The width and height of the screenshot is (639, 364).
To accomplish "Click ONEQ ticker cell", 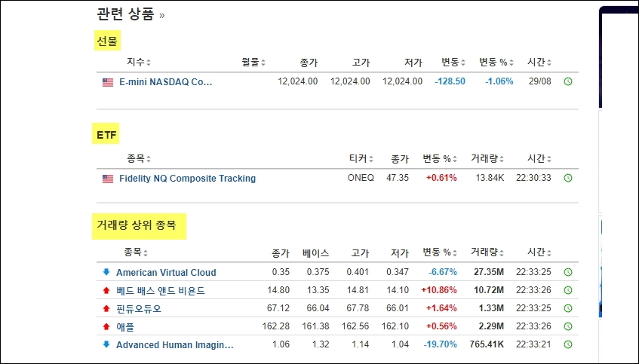I will 361,178.
